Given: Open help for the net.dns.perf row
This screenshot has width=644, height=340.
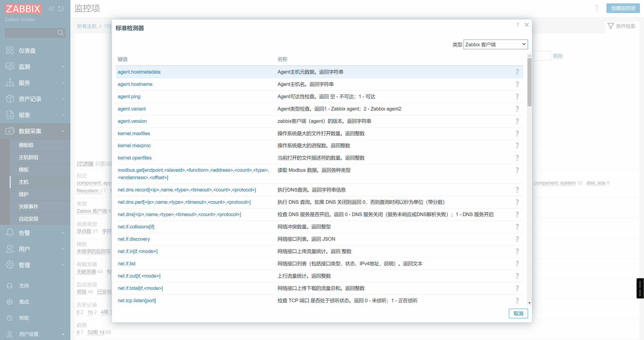Looking at the screenshot, I should point(517,202).
